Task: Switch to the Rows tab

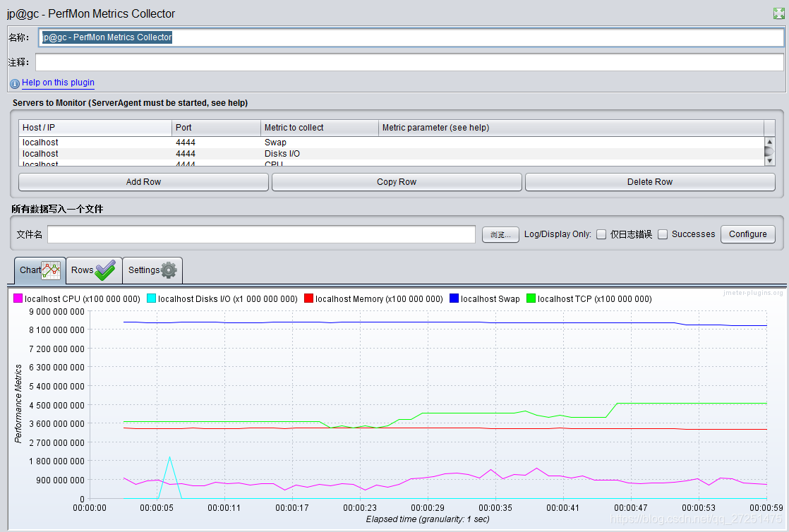Action: pyautogui.click(x=94, y=270)
